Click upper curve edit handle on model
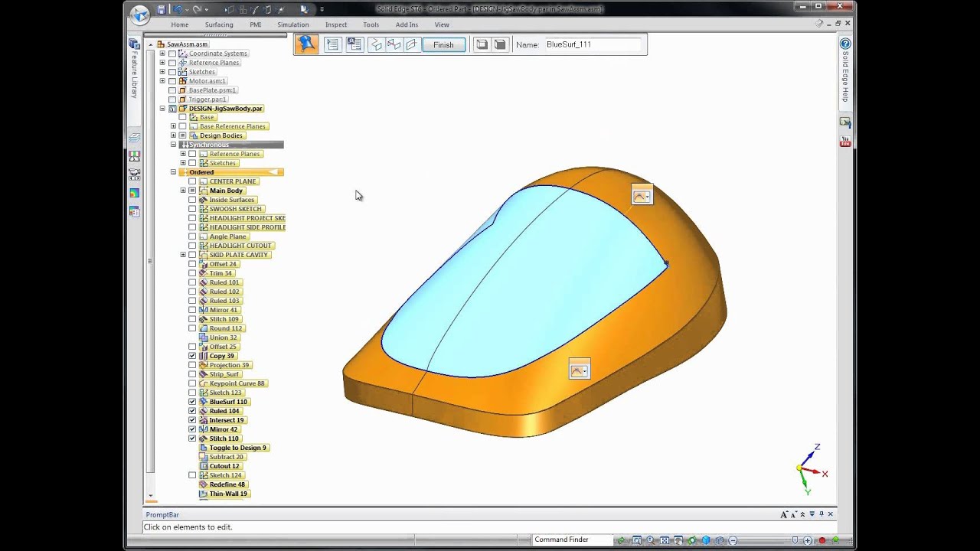980x551 pixels. pyautogui.click(x=642, y=197)
